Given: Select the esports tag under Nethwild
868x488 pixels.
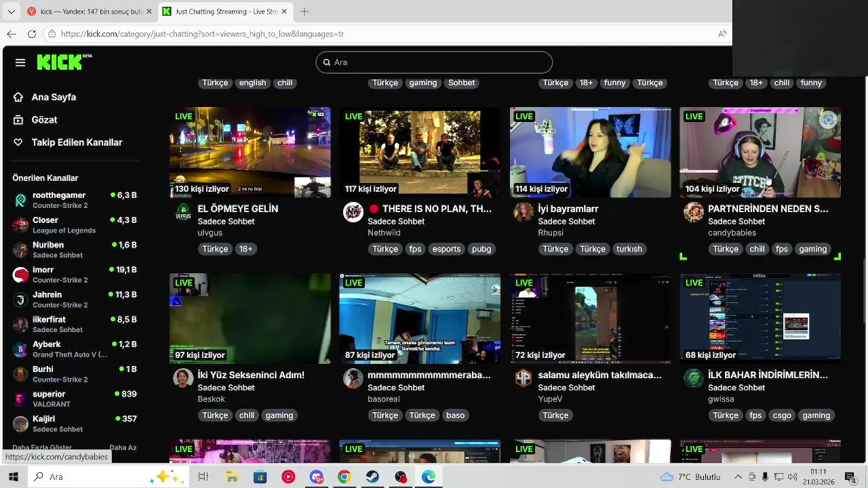Looking at the screenshot, I should (446, 249).
